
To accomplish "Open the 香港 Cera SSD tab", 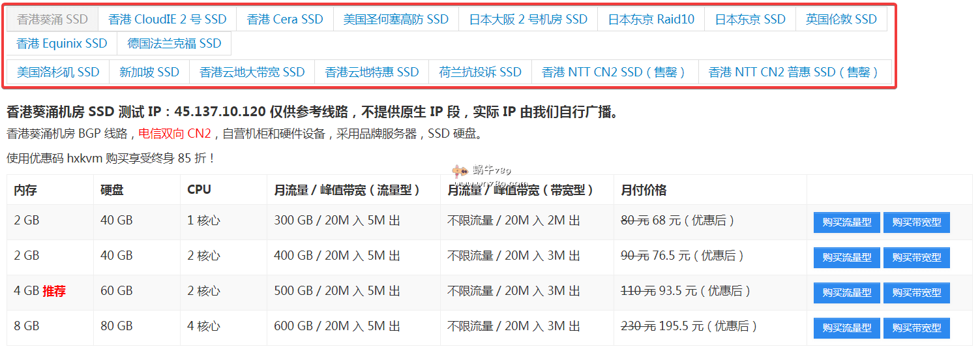I will click(x=285, y=20).
